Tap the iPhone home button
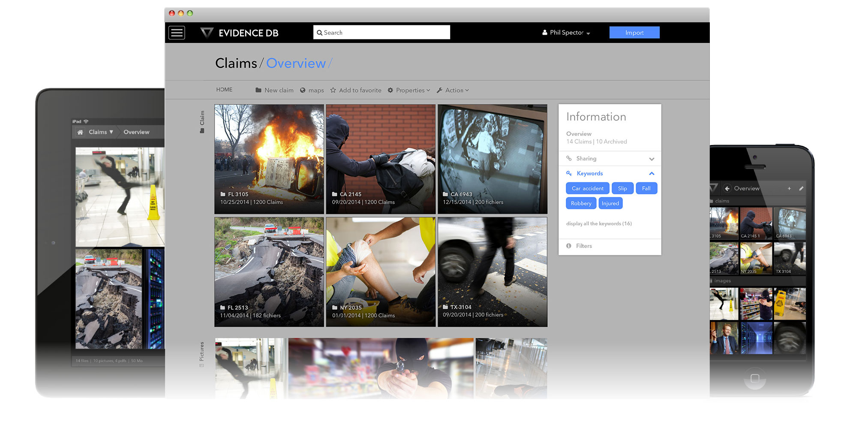This screenshot has width=868, height=432. [x=755, y=378]
